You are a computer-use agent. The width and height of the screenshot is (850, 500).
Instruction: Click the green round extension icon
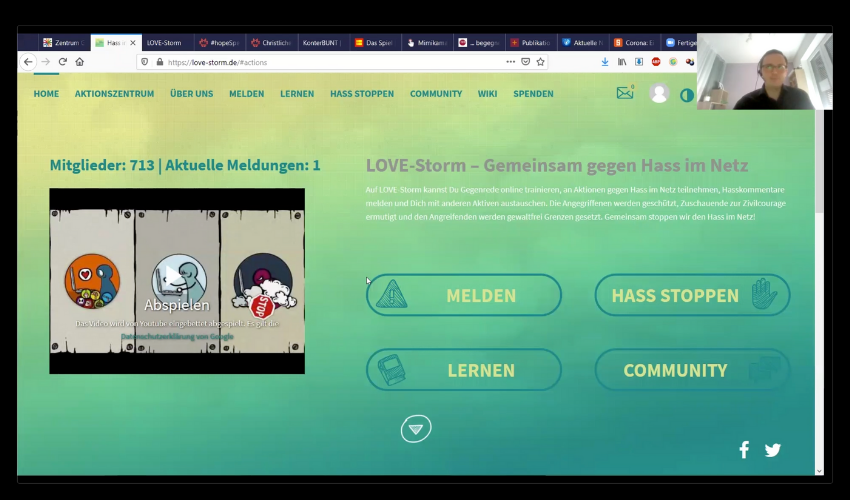673,62
